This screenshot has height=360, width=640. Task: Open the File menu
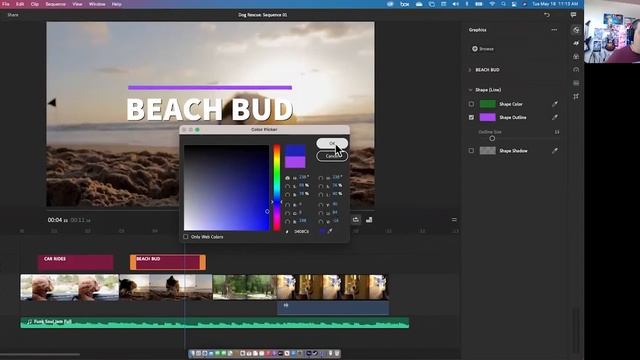[6, 4]
